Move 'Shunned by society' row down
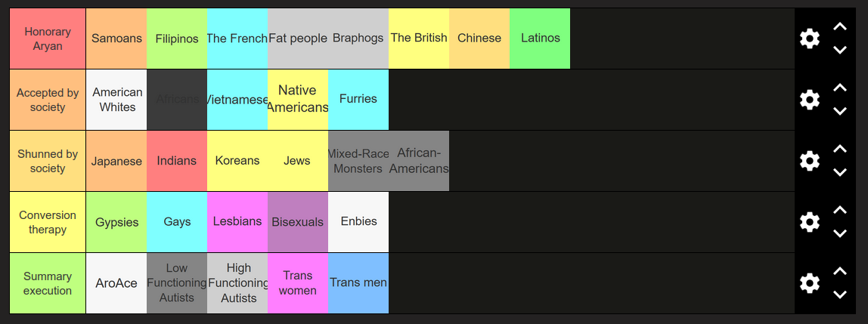This screenshot has height=324, width=868. [x=839, y=173]
